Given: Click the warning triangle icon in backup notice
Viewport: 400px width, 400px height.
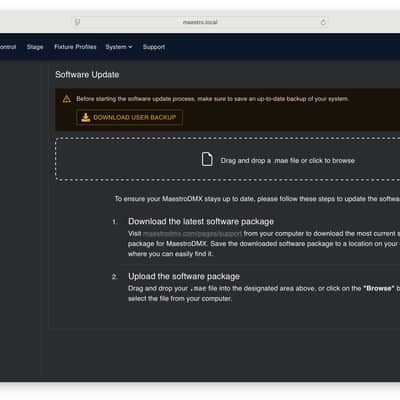Looking at the screenshot, I should pyautogui.click(x=67, y=99).
